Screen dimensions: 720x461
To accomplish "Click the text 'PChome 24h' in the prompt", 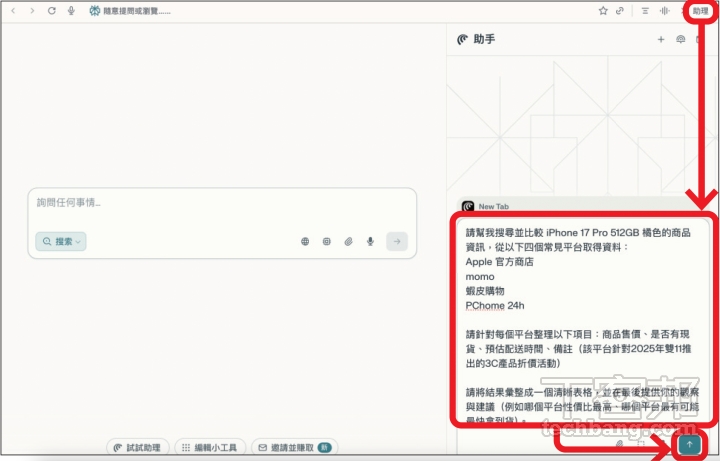I will [495, 306].
